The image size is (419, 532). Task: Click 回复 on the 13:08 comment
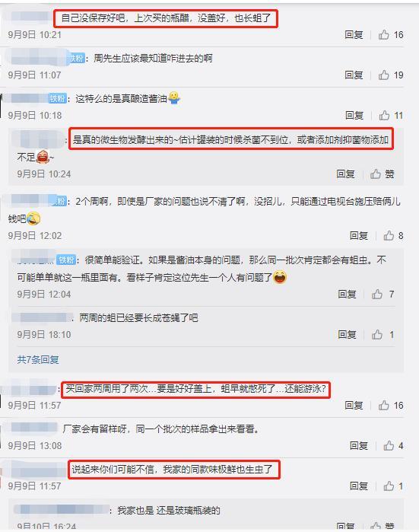click(x=359, y=445)
